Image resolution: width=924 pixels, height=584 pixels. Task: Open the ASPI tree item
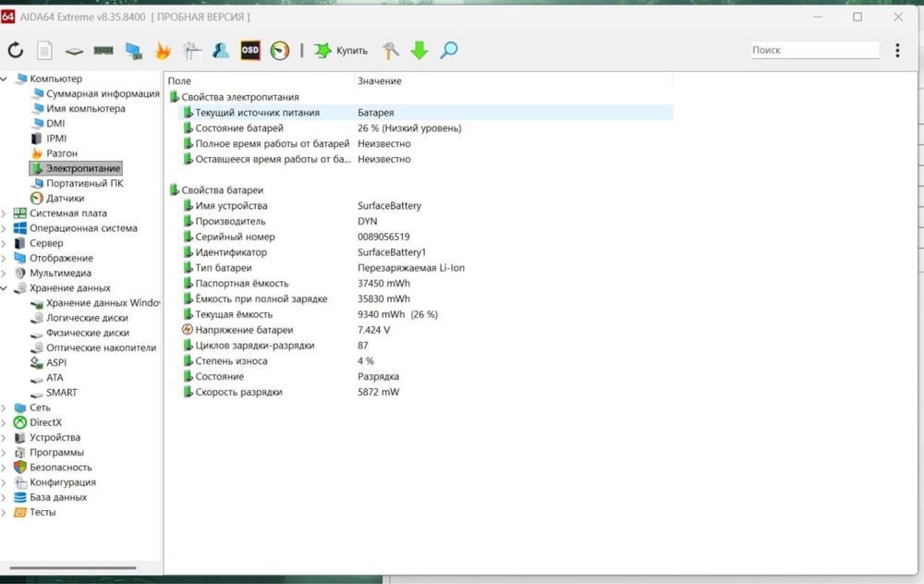[x=56, y=362]
